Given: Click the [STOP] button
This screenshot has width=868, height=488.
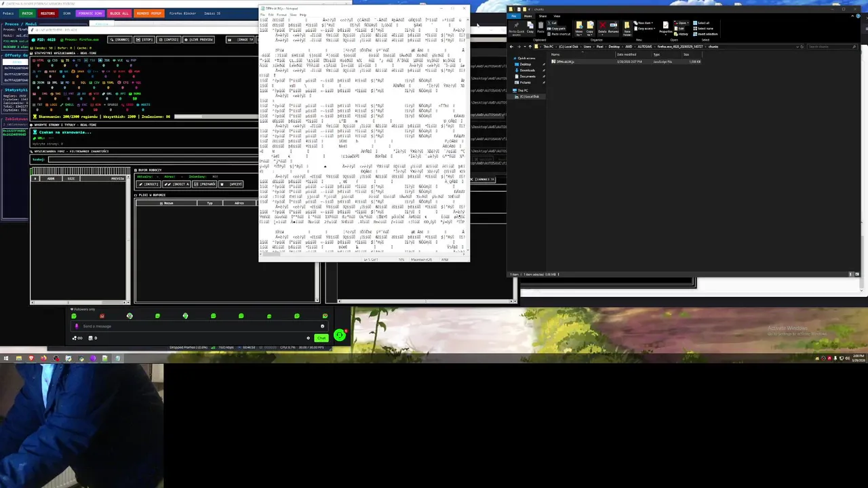Looking at the screenshot, I should (x=144, y=39).
